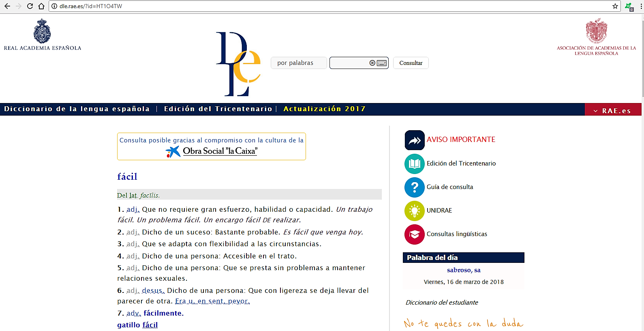Open 'Actualización 2017' nav item
Screen dimensions: 644x331
coord(325,109)
